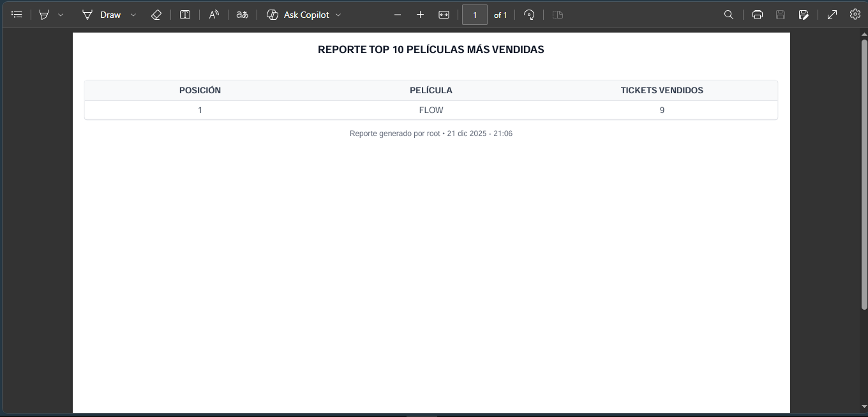Activate the Draw tool
868x417 pixels.
[x=102, y=15]
